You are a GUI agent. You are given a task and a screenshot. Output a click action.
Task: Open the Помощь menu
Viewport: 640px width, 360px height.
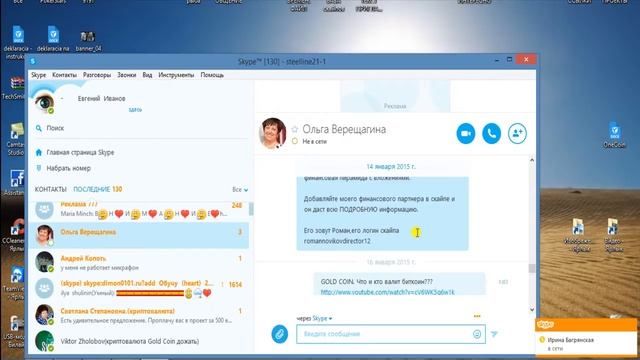tap(212, 75)
